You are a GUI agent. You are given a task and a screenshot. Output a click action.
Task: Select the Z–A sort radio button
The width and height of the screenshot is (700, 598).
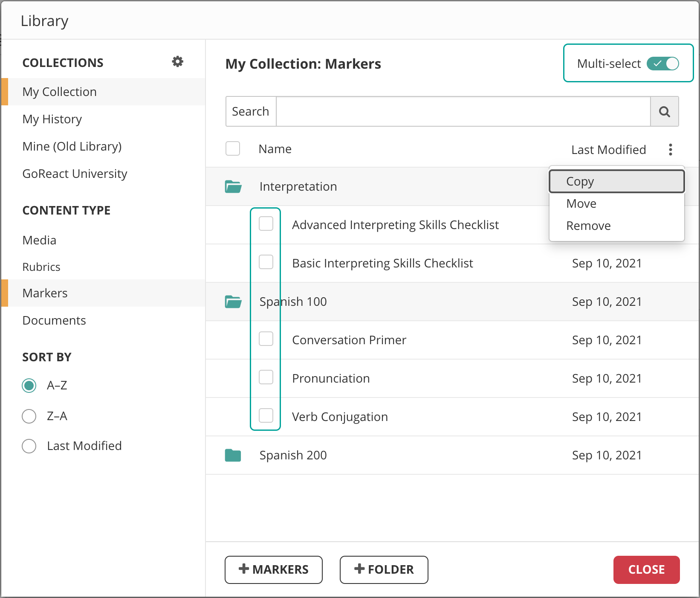coord(29,416)
